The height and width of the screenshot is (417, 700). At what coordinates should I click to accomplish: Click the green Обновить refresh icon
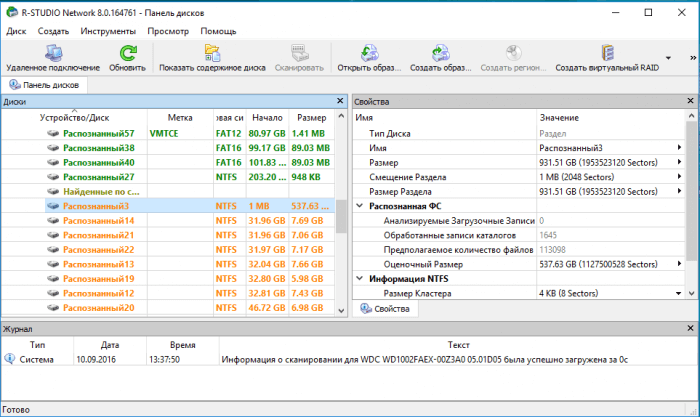(x=127, y=53)
